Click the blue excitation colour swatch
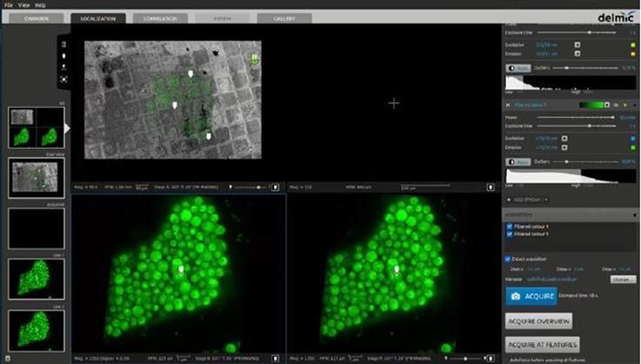Screen dimensions: 641x364 pos(633,138)
